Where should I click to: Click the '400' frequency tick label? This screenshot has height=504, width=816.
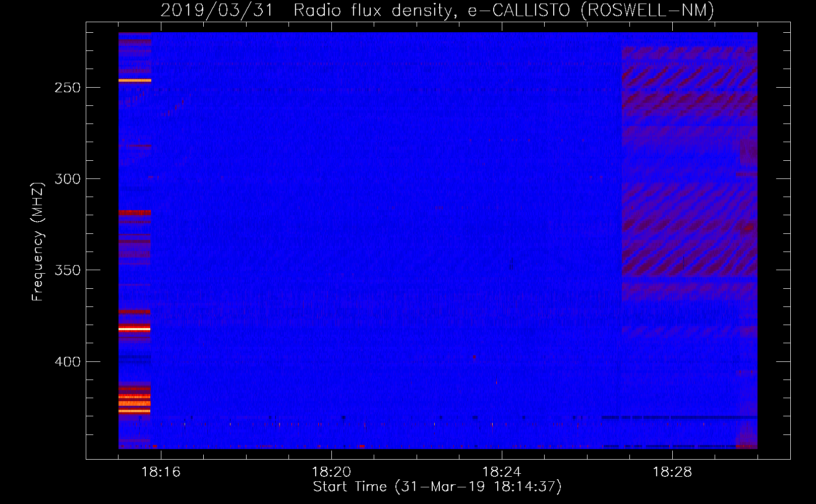68,362
